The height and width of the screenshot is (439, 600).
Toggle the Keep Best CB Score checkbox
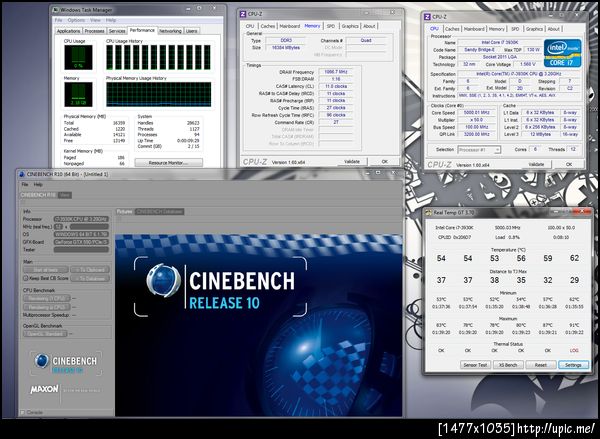[26, 278]
